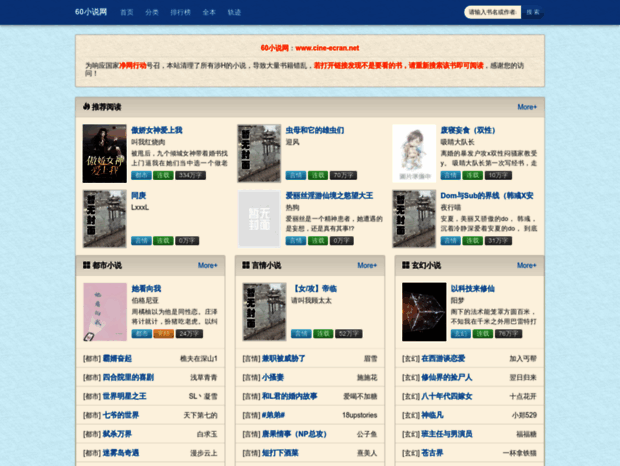Expand More+ in 玄幻小说 section
The image size is (620, 466).
(x=526, y=265)
